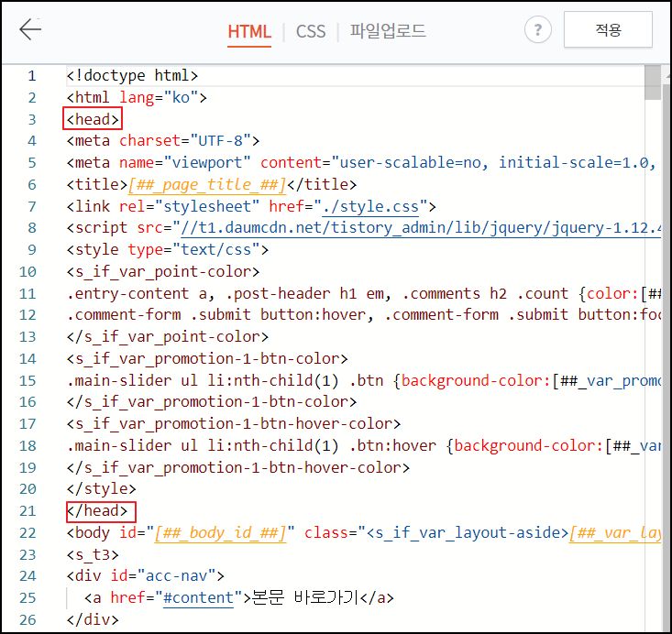672x634 pixels.
Task: Place cursor on the <!doctype html> line
Action: [x=132, y=76]
